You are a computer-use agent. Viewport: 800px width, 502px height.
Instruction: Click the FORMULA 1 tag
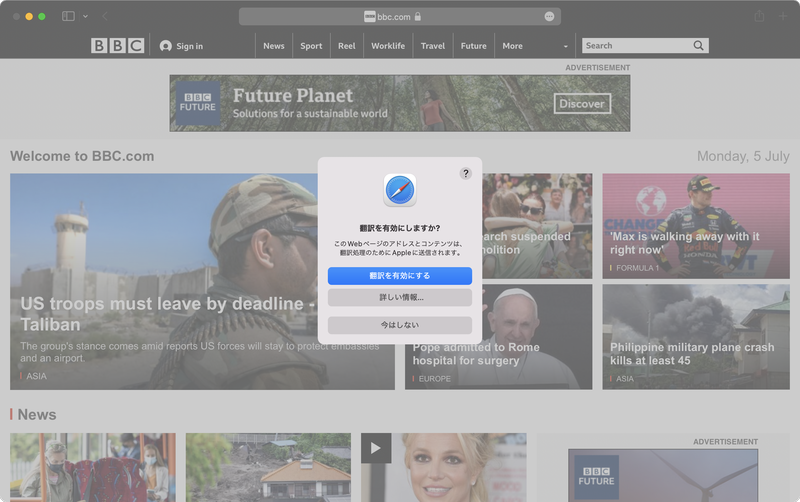click(637, 268)
